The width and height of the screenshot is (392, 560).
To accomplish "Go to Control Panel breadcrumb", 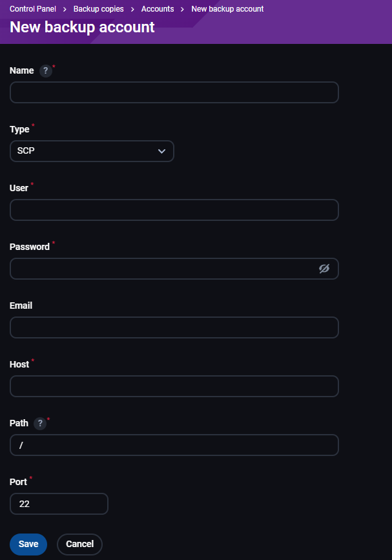I will click(x=32, y=9).
